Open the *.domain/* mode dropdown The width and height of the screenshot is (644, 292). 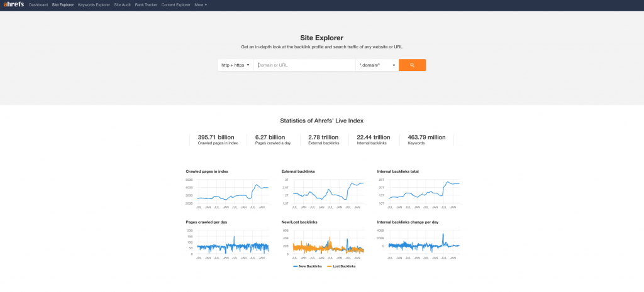click(377, 65)
